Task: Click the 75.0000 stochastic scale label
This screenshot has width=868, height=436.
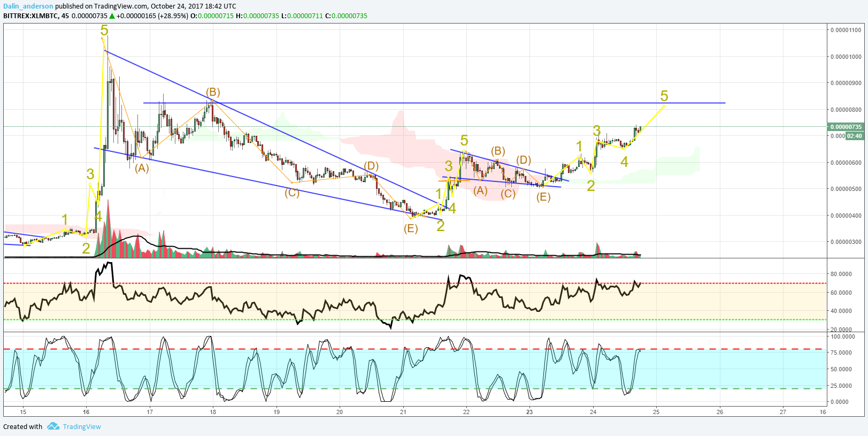Action: (x=841, y=353)
